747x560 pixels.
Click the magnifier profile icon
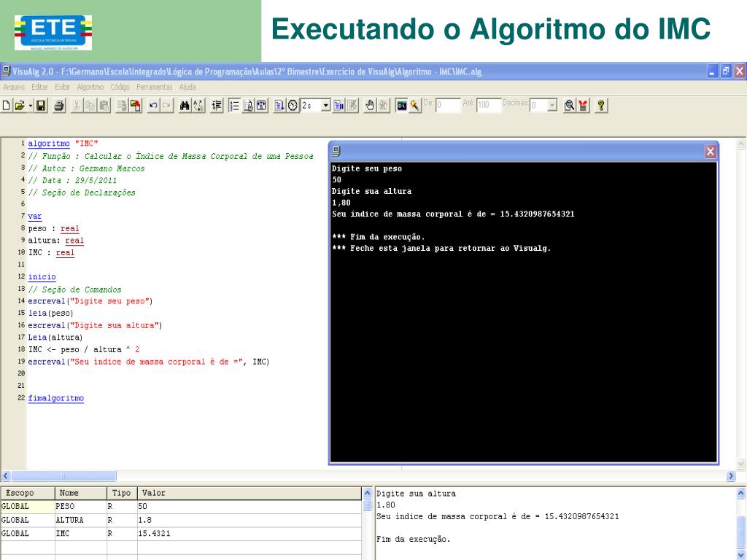[x=569, y=105]
